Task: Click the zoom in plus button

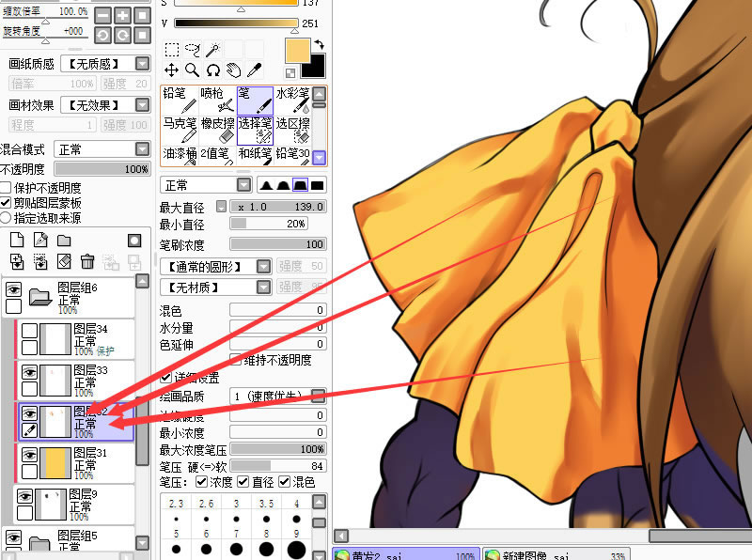Action: click(123, 16)
